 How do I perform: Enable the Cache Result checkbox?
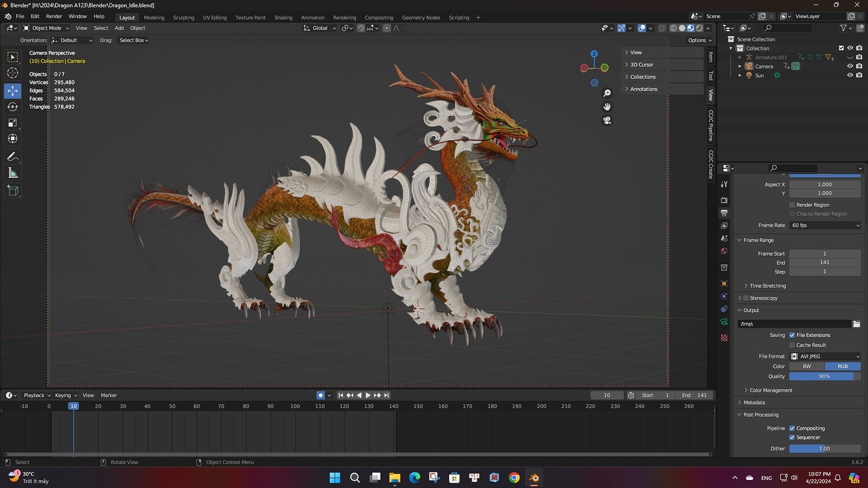coord(792,345)
